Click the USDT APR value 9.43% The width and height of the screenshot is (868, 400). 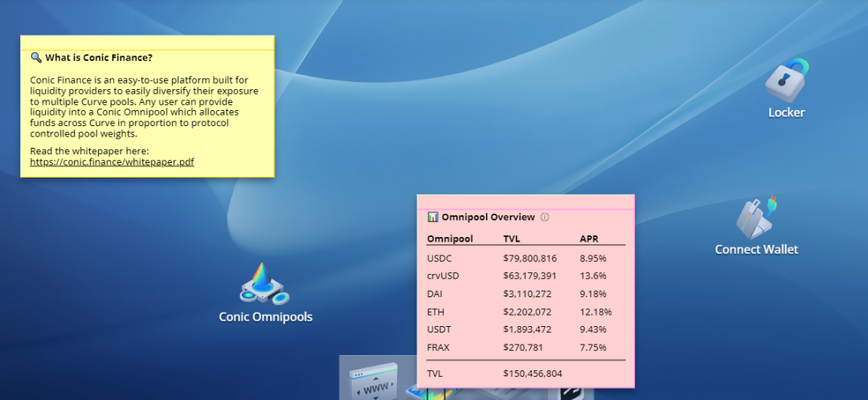tap(593, 330)
